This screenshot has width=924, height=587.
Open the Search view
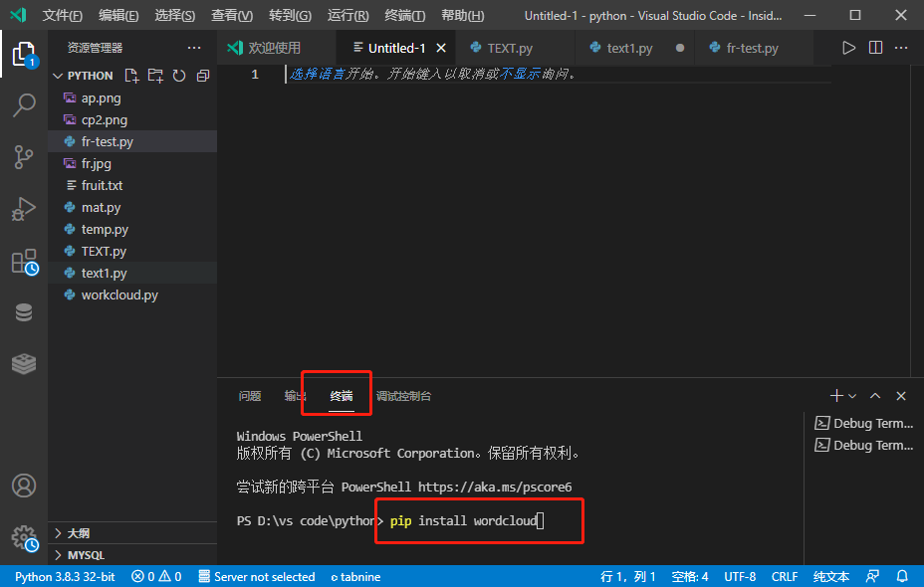pyautogui.click(x=24, y=105)
